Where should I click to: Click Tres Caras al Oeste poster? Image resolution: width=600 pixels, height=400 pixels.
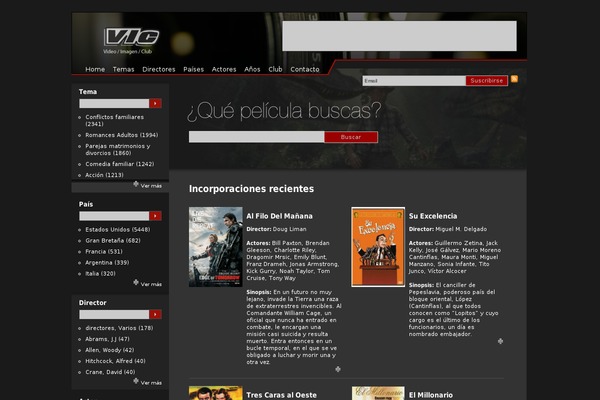[x=215, y=393]
